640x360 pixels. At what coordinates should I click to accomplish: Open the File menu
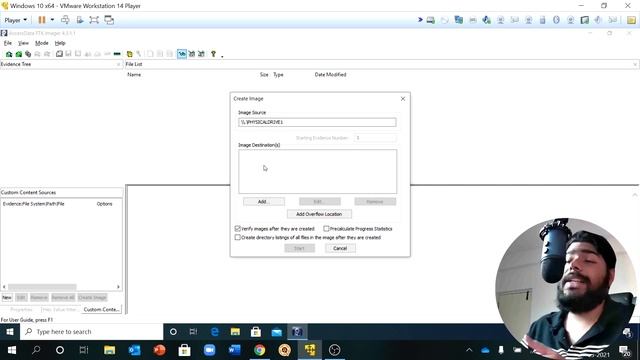click(x=8, y=43)
